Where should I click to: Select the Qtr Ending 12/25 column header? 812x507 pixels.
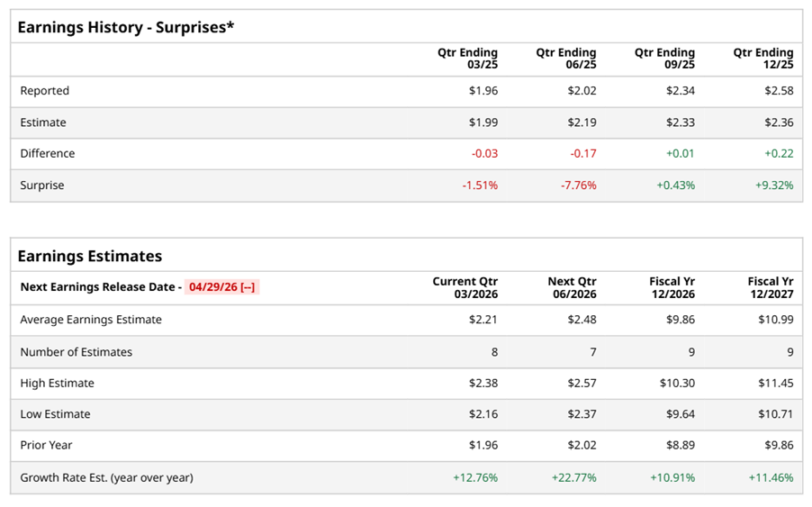763,59
